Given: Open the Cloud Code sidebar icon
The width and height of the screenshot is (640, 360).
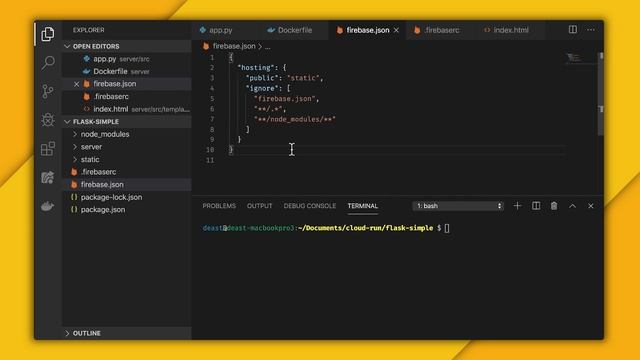Looking at the screenshot, I should [x=48, y=177].
